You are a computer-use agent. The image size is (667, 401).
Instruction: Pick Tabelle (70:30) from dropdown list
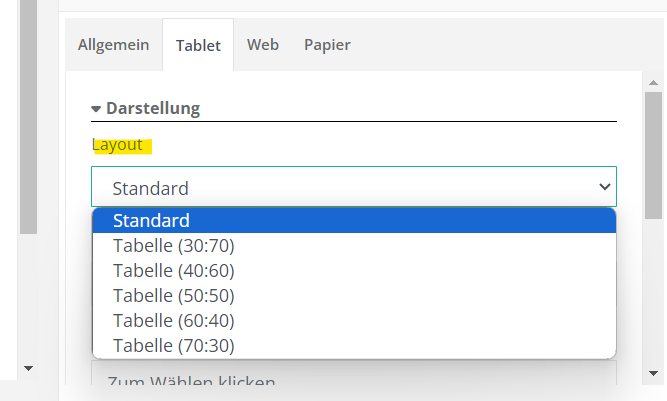tap(174, 345)
